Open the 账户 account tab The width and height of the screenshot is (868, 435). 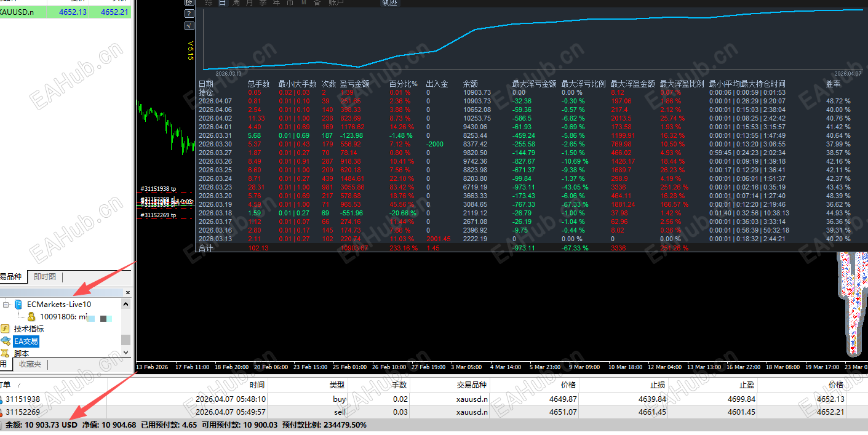click(x=336, y=3)
